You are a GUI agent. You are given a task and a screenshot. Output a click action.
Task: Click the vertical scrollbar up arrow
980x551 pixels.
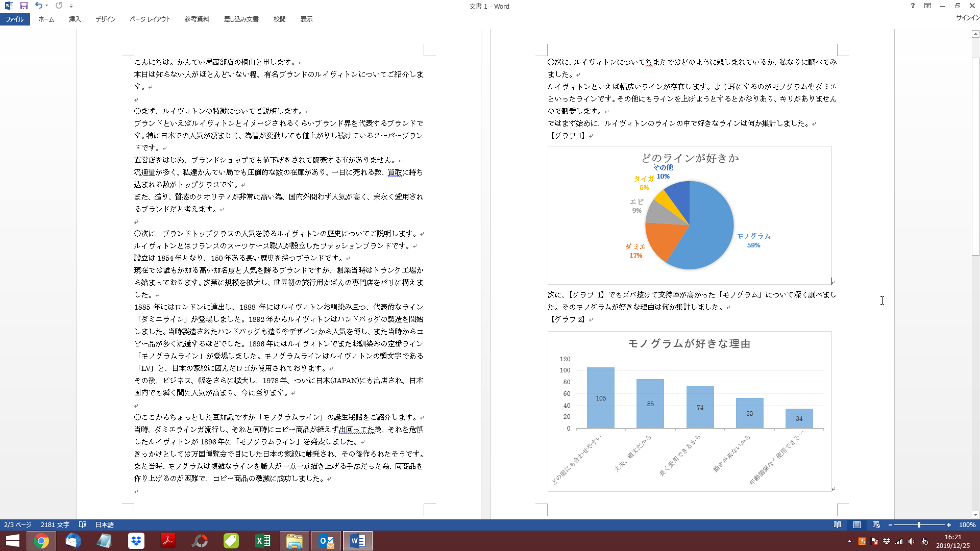click(975, 34)
